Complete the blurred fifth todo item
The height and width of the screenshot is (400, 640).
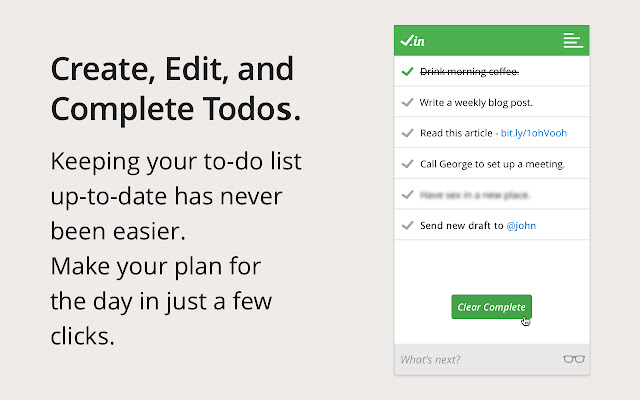[406, 195]
